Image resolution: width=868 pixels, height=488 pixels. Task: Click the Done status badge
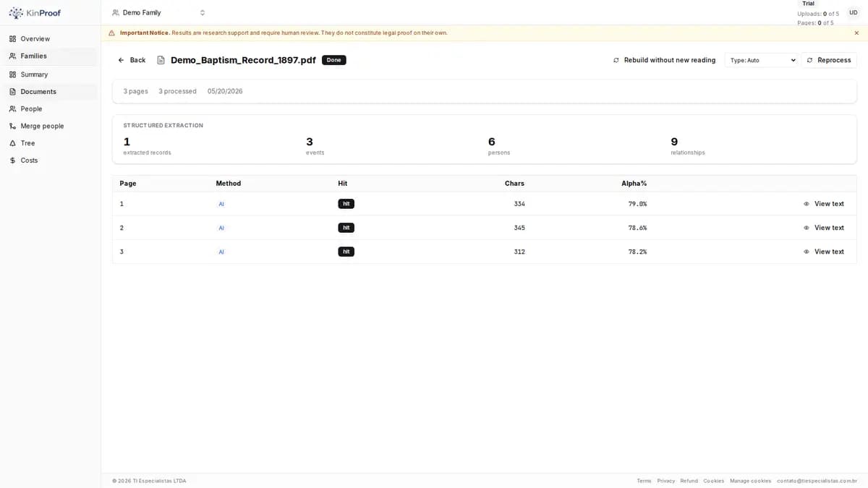[334, 60]
